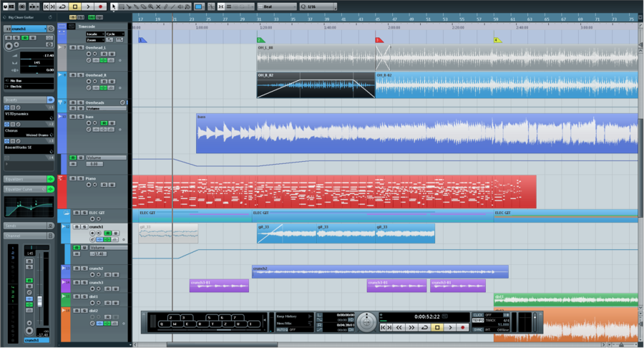Click the TEMPO button on transport panel
Screen dimensions: 644x348
click(x=477, y=321)
